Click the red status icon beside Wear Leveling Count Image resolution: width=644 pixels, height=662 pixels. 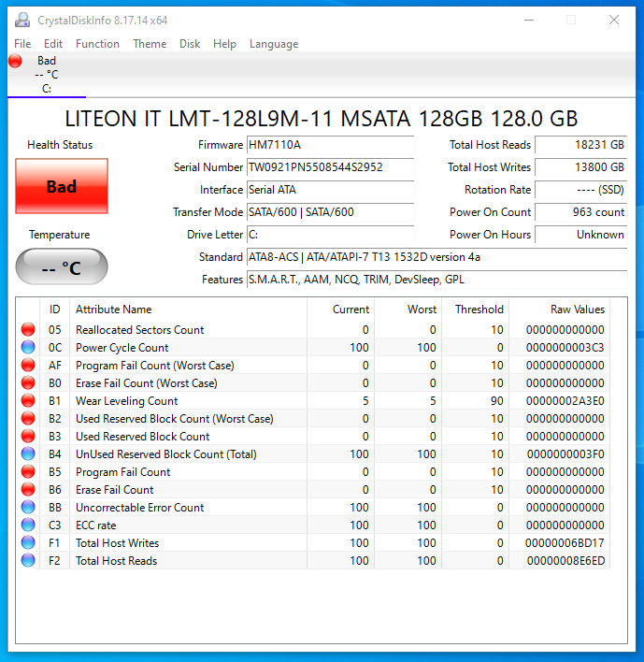click(x=28, y=401)
